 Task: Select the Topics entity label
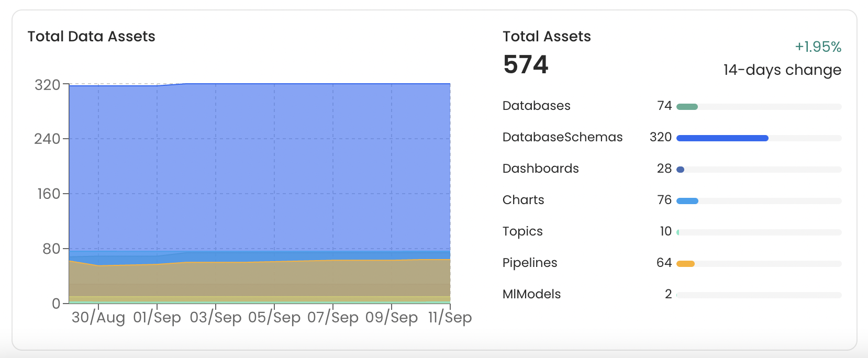click(x=522, y=231)
